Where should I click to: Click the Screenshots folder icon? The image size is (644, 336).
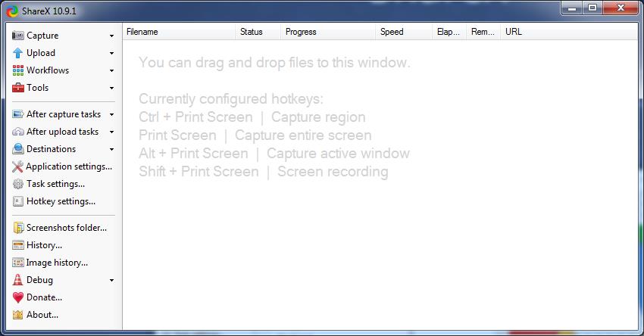coord(17,228)
